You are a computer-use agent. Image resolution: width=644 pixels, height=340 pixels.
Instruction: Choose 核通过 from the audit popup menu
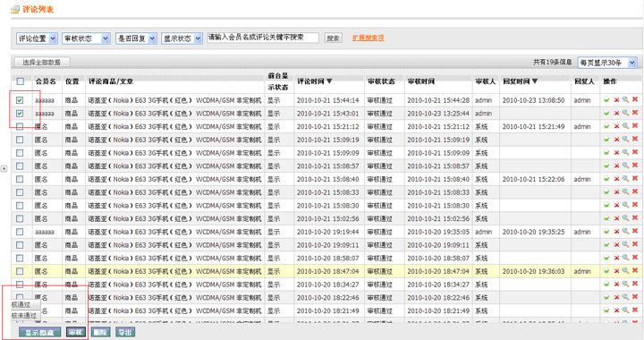tap(25, 305)
